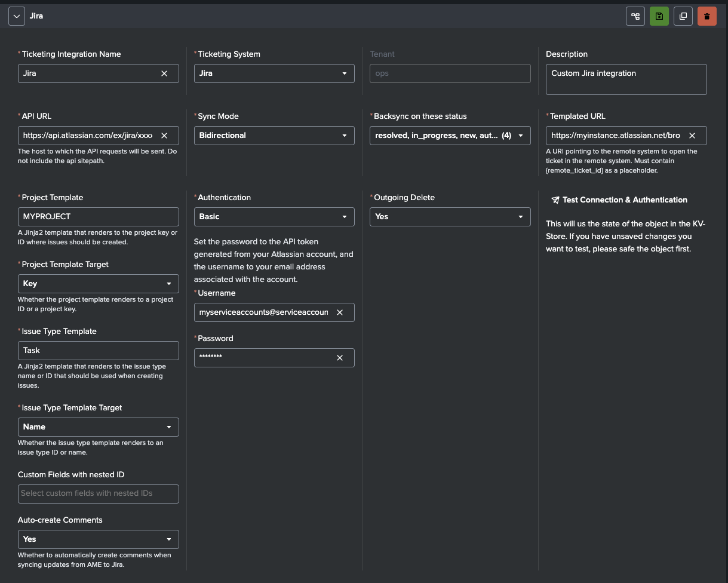Viewport: 728px width, 583px height.
Task: Collapse the Jira panel with the chevron
Action: 16,16
